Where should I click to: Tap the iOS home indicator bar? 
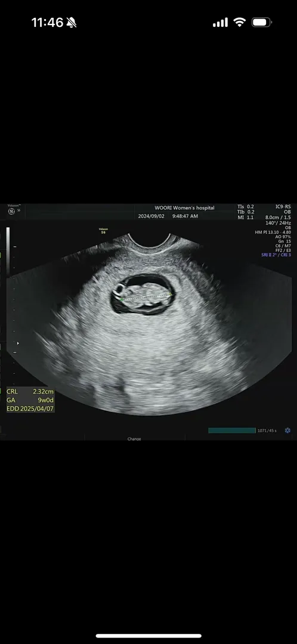(x=148, y=636)
